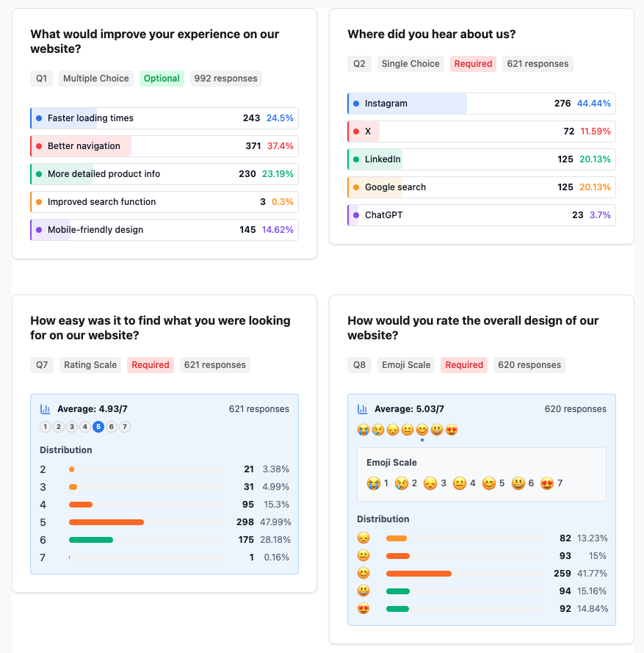Click the Required badge on Q2
The width and height of the screenshot is (644, 653).
(473, 64)
